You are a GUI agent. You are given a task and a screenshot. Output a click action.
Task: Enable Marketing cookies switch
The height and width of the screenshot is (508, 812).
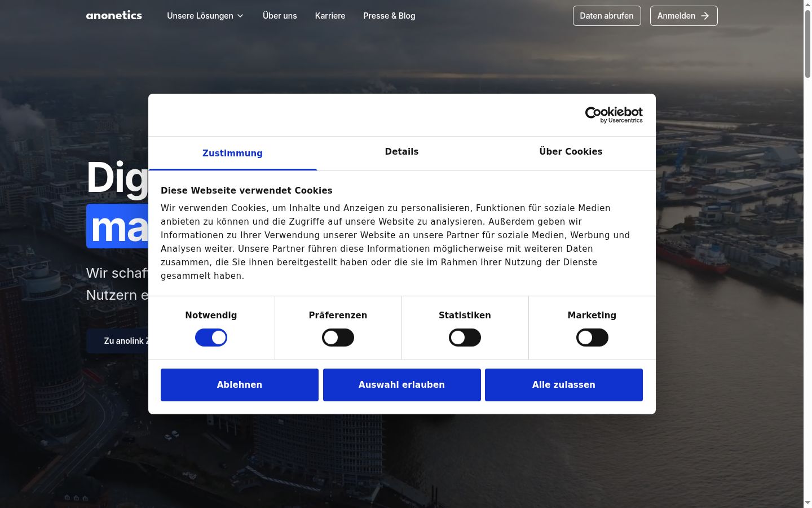coord(592,338)
